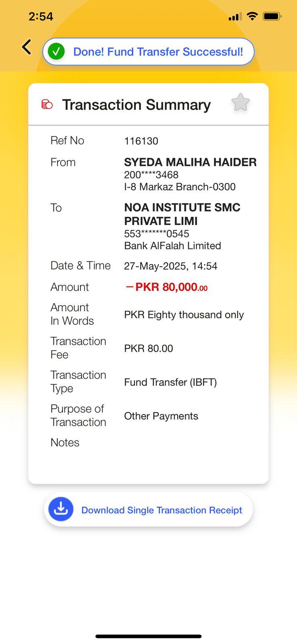Tap the date 27-May-2025, 14:54

pyautogui.click(x=170, y=266)
